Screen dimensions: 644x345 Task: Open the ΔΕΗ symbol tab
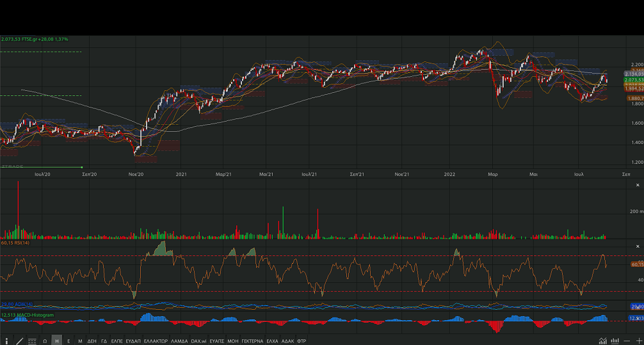coord(92,341)
